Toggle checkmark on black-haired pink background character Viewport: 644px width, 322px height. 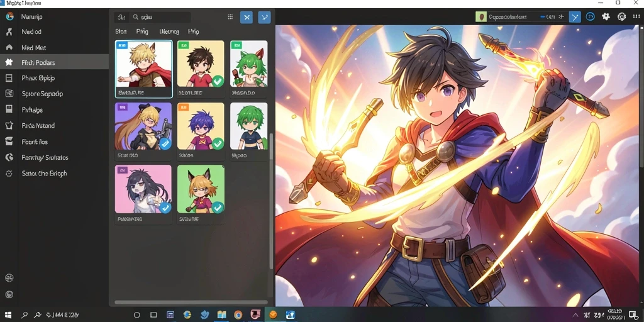point(165,208)
